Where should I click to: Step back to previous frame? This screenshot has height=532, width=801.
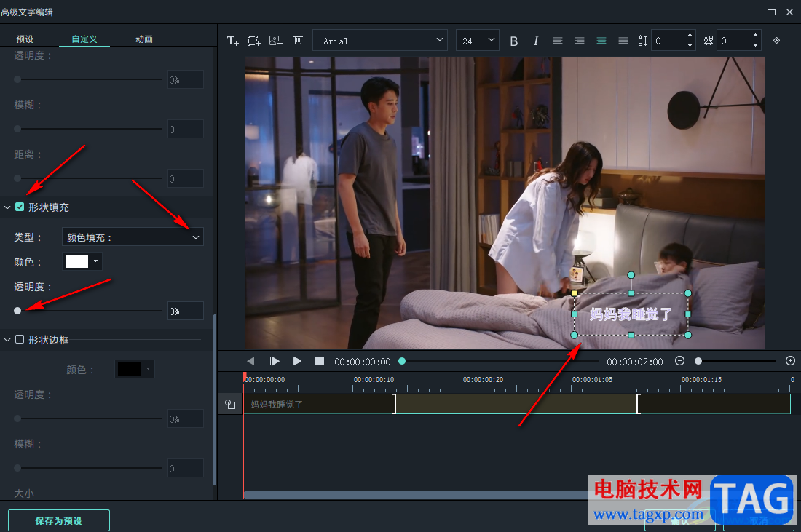[x=252, y=361]
